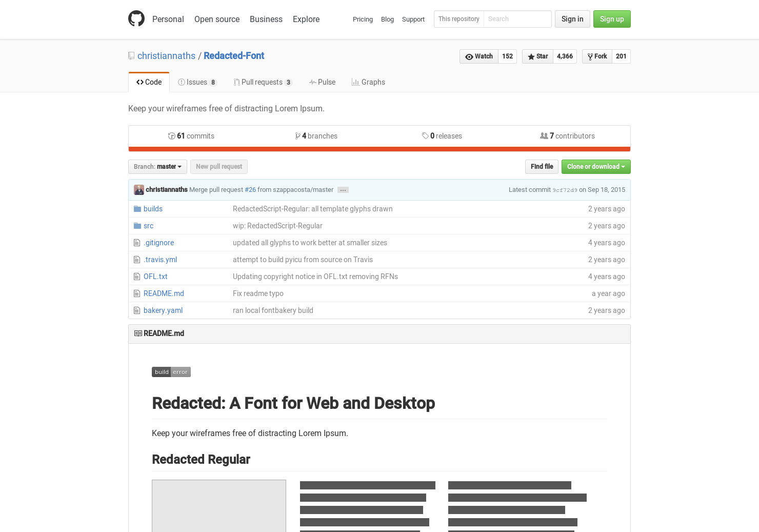759x532 pixels.
Task: Open the .gitignore file
Action: point(158,243)
